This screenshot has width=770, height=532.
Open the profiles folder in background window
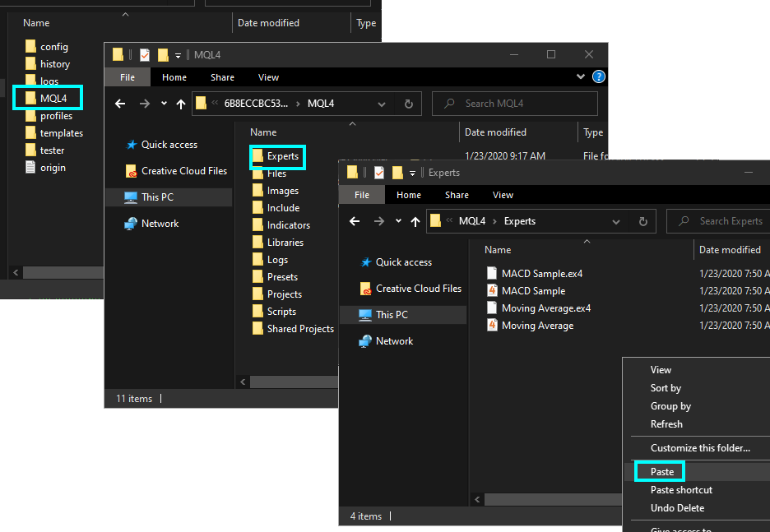49,116
